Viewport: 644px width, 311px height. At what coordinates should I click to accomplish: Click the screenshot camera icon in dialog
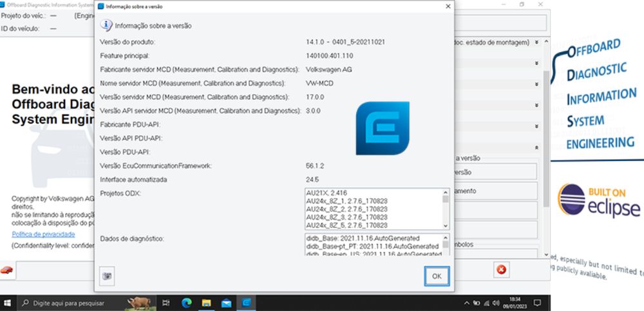[108, 276]
